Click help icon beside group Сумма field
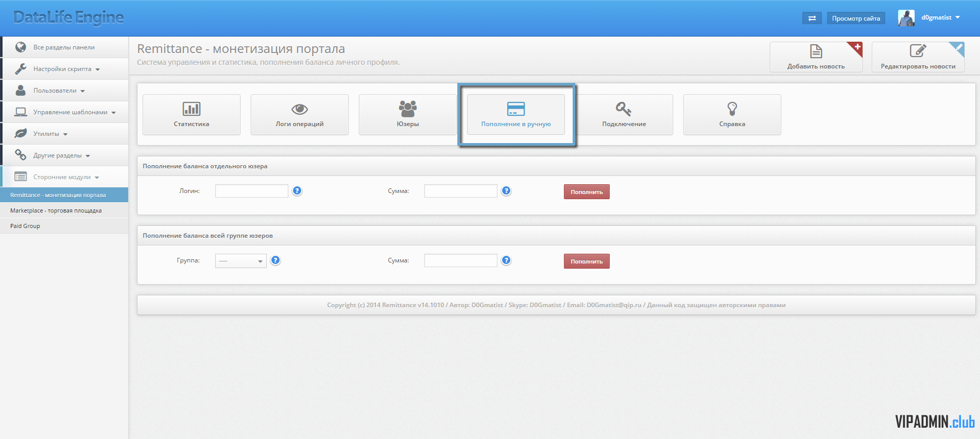 (506, 260)
